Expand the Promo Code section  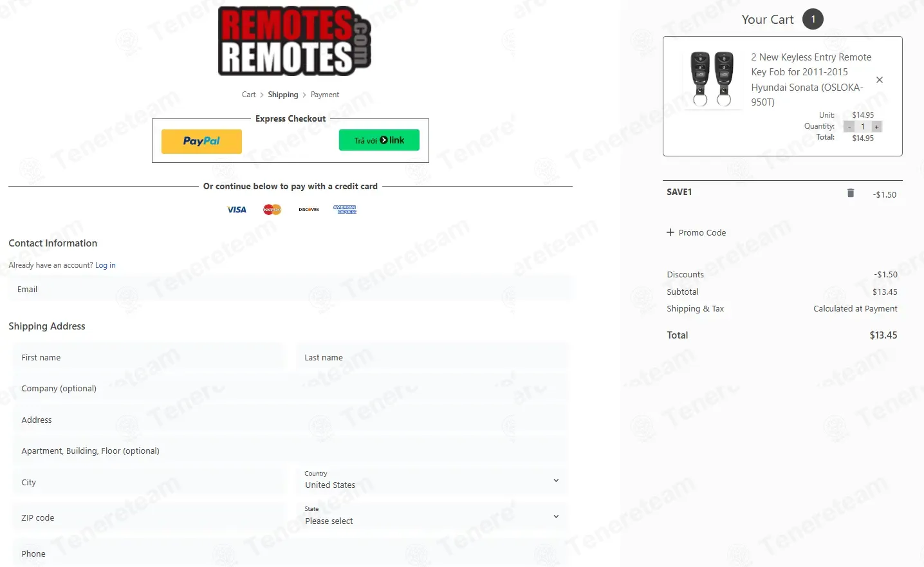696,232
